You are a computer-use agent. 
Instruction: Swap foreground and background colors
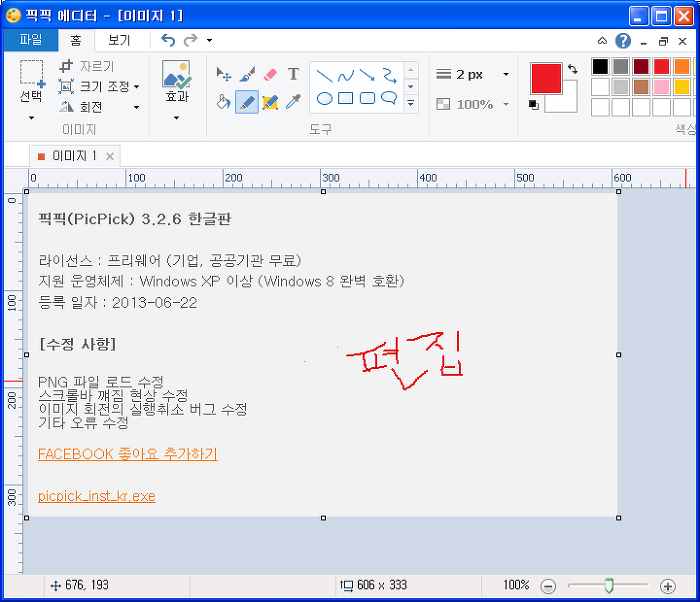pos(573,69)
